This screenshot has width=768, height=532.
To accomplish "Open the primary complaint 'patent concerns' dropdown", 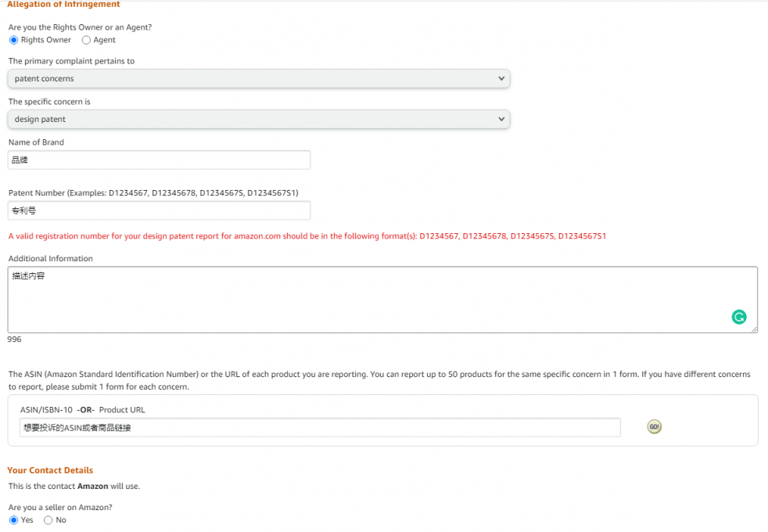I will click(259, 78).
